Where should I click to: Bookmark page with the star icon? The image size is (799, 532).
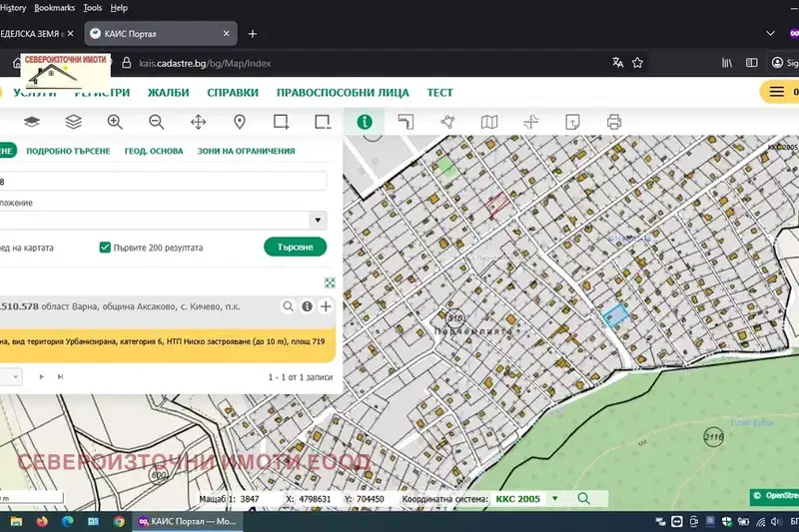[x=637, y=63]
